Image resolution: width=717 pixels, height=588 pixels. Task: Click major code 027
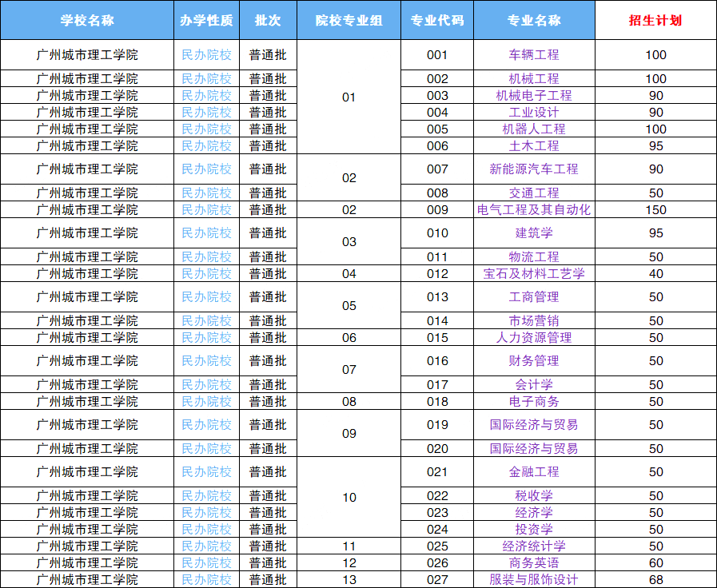tap(437, 580)
